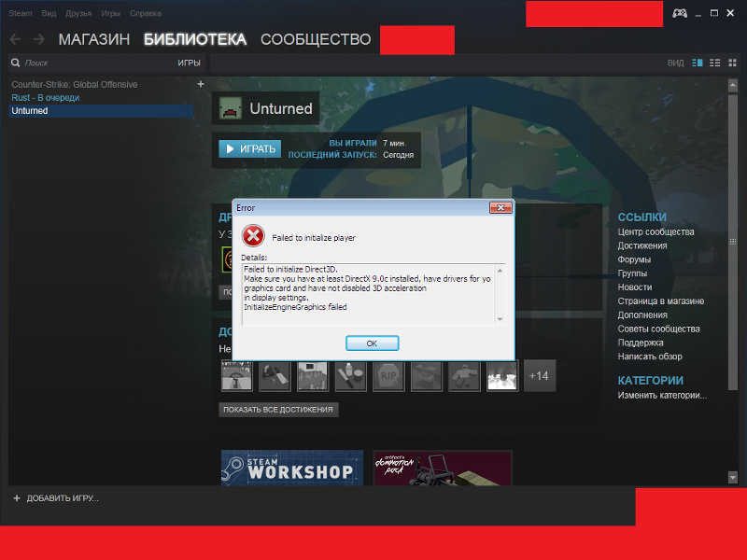The width and height of the screenshot is (747, 560).
Task: Click the library page scroll-down arrow
Action: tap(733, 477)
